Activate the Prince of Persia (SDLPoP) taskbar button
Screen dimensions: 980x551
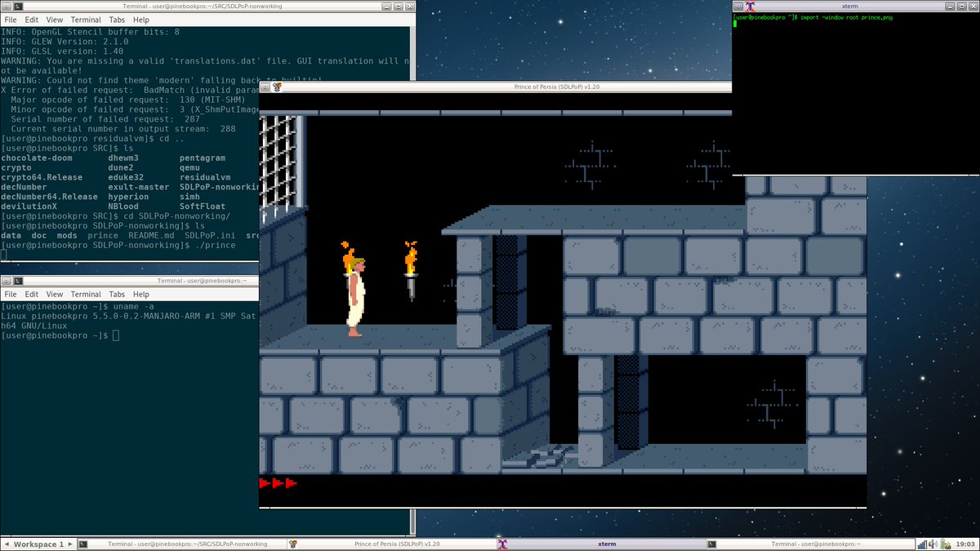point(391,544)
